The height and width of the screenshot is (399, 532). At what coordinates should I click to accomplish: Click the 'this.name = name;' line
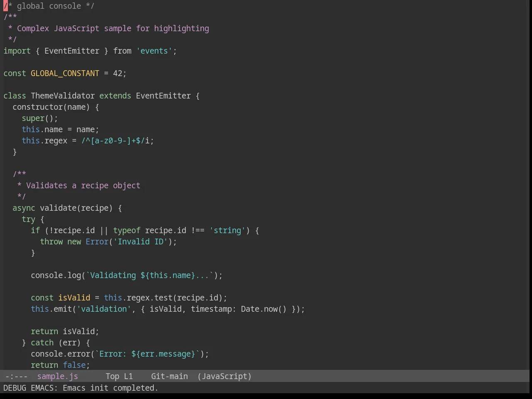pyautogui.click(x=60, y=129)
